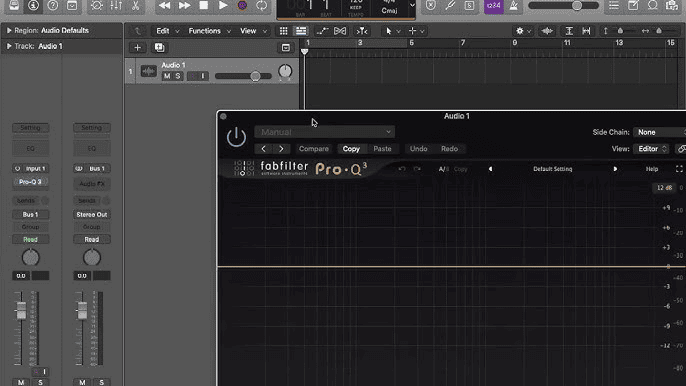Open the List Editors icon
Viewport: 686px width, 386px height.
pyautogui.click(x=614, y=5)
